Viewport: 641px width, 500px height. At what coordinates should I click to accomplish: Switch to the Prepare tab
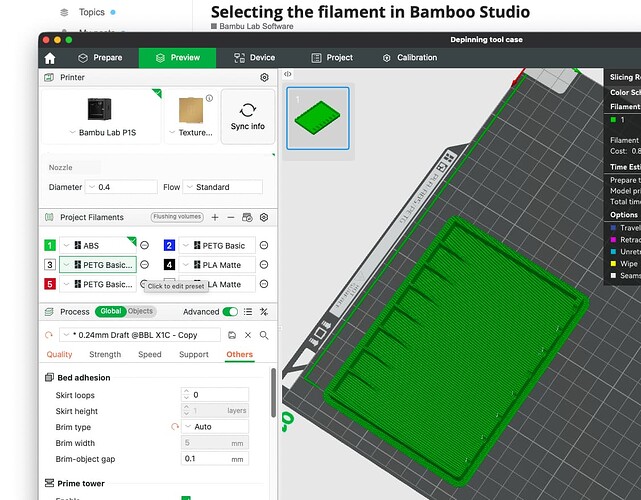100,58
